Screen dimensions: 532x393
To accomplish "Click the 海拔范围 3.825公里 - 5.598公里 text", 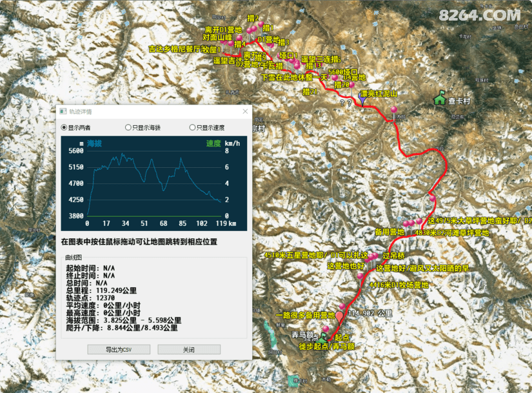I will (124, 320).
